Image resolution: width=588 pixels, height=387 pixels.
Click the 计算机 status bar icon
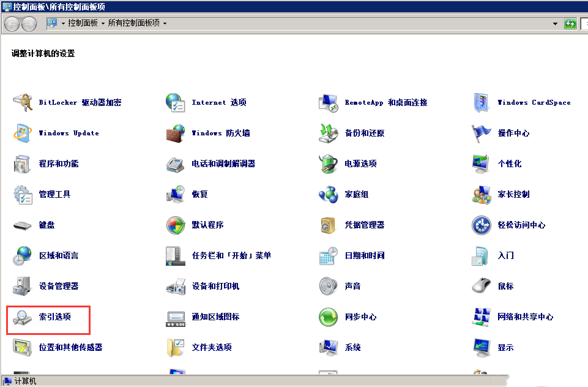click(7, 381)
